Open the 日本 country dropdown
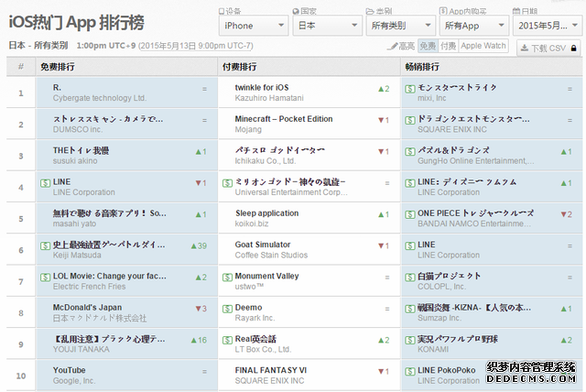 pos(327,26)
